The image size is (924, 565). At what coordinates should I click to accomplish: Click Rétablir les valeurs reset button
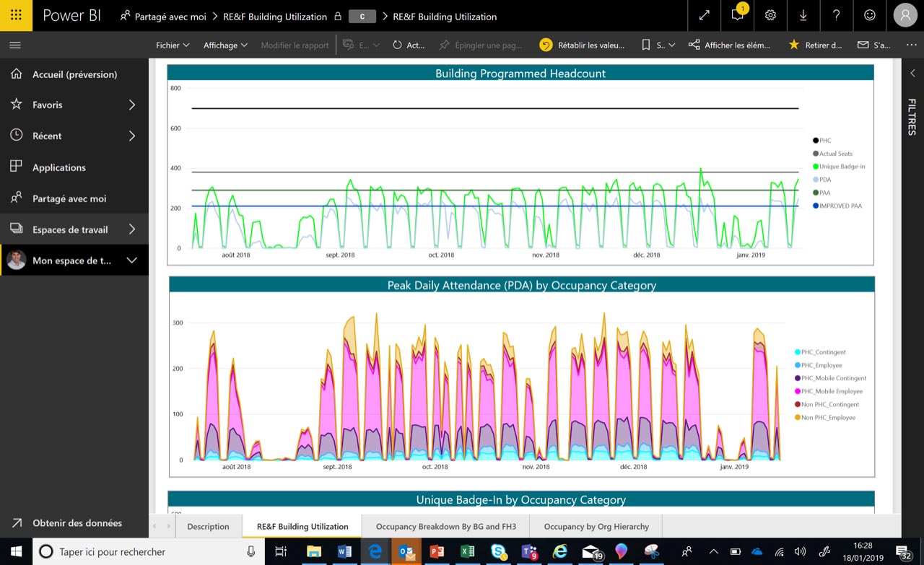[x=582, y=45]
